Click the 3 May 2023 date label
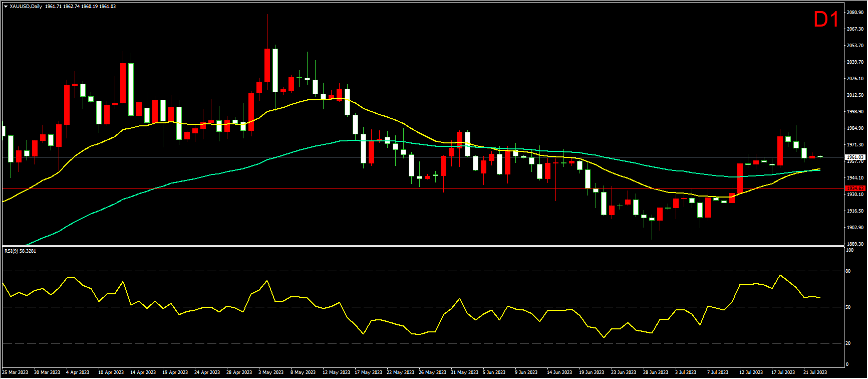Screen dimensions: 868x379 click(271, 372)
